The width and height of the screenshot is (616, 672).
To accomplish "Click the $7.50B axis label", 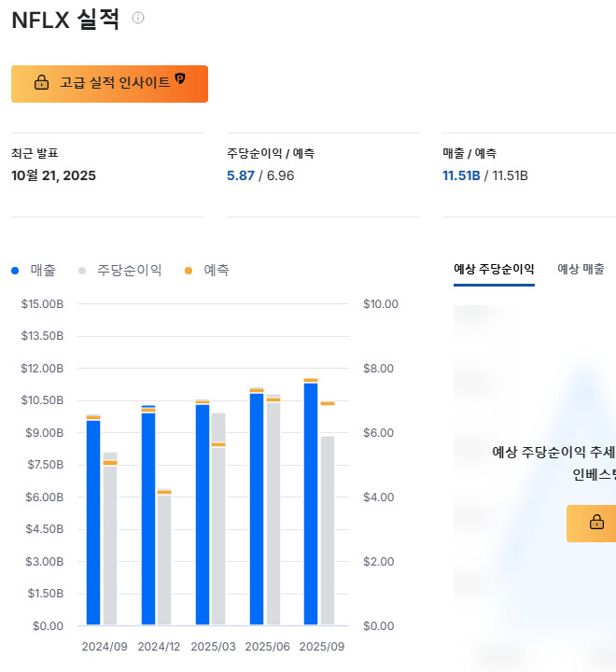I will [46, 465].
